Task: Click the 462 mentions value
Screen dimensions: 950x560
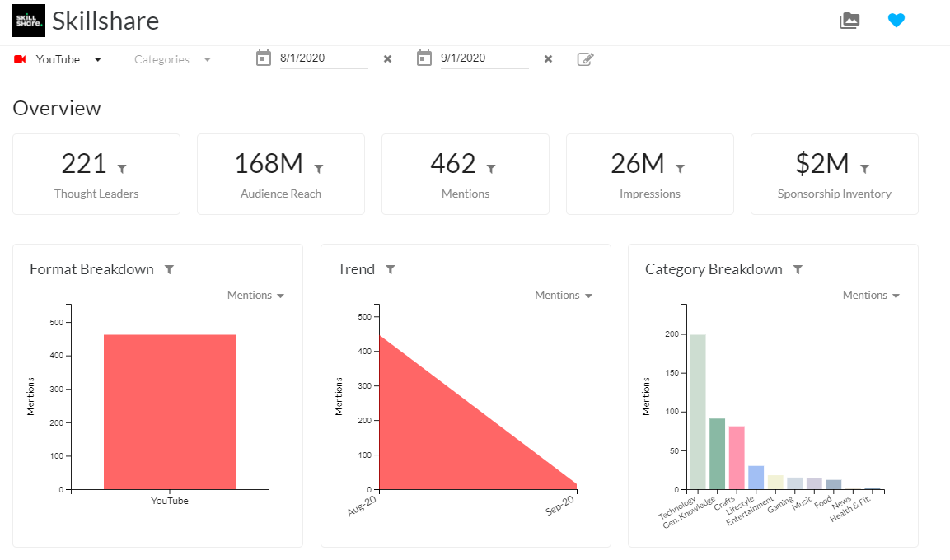Action: click(453, 163)
